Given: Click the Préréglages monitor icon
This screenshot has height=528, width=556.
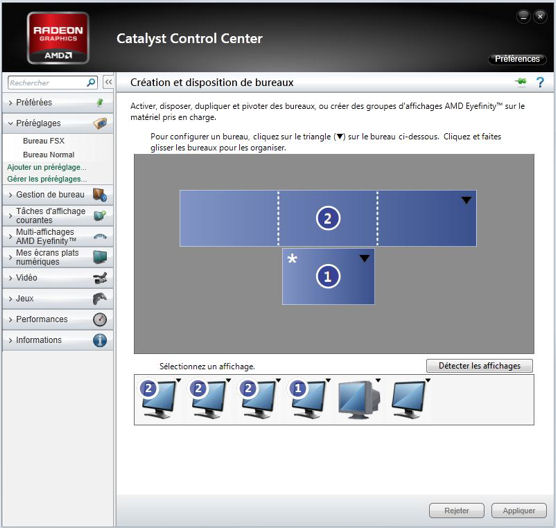Looking at the screenshot, I should [100, 123].
